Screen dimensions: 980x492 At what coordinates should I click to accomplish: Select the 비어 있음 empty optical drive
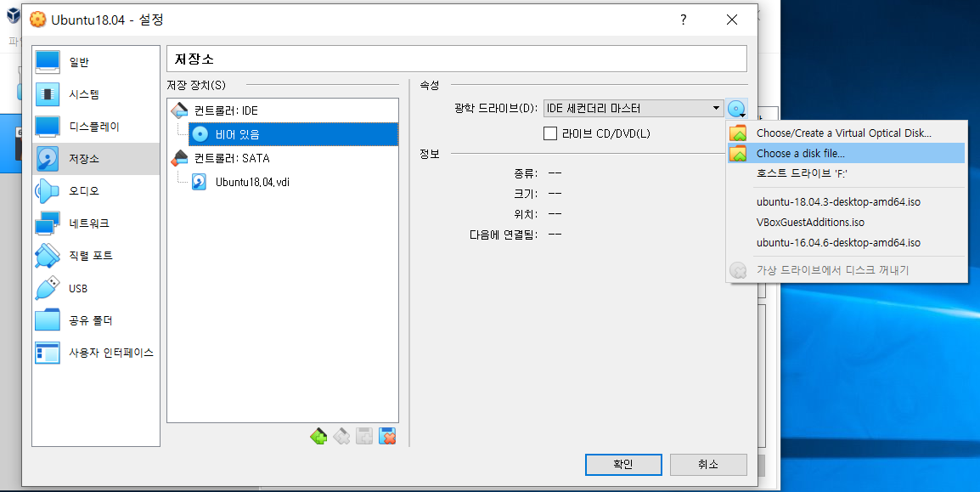pyautogui.click(x=293, y=134)
